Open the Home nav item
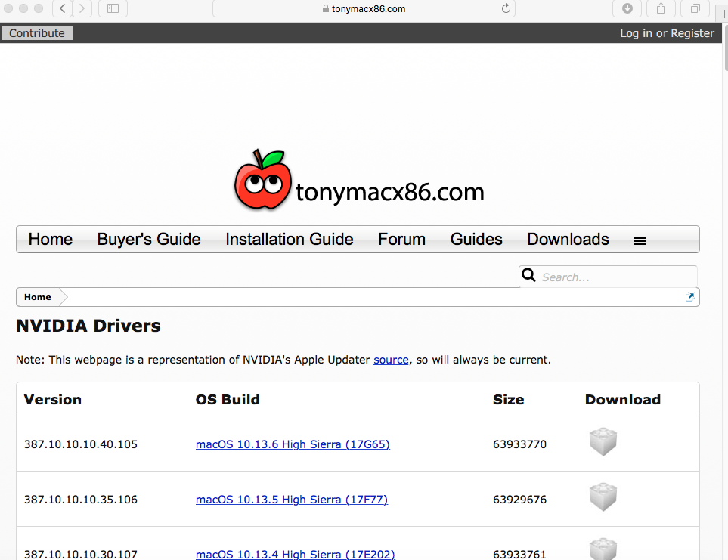Screen dimensions: 728x560 pyautogui.click(x=51, y=240)
